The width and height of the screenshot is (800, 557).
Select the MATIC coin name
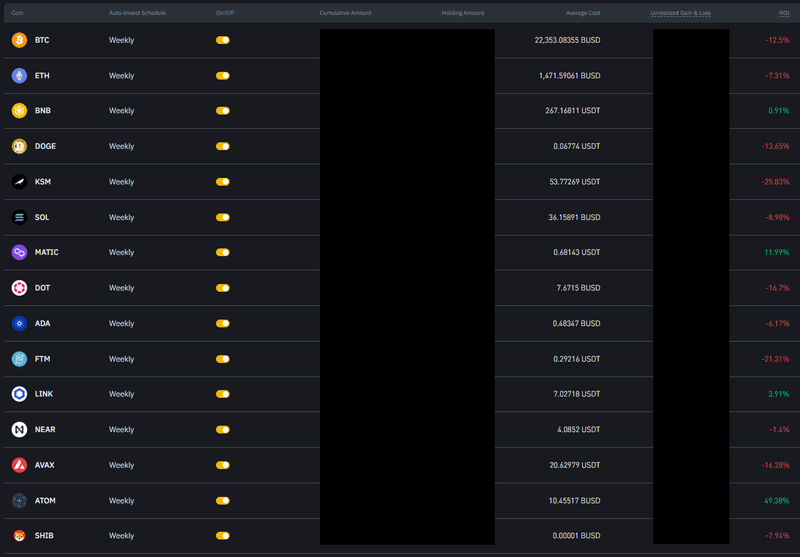pyautogui.click(x=46, y=252)
